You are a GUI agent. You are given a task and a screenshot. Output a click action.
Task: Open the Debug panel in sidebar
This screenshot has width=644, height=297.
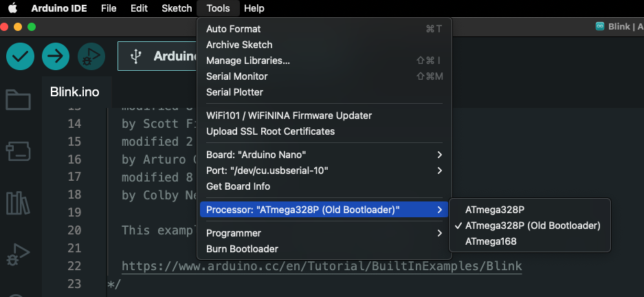pyautogui.click(x=18, y=254)
